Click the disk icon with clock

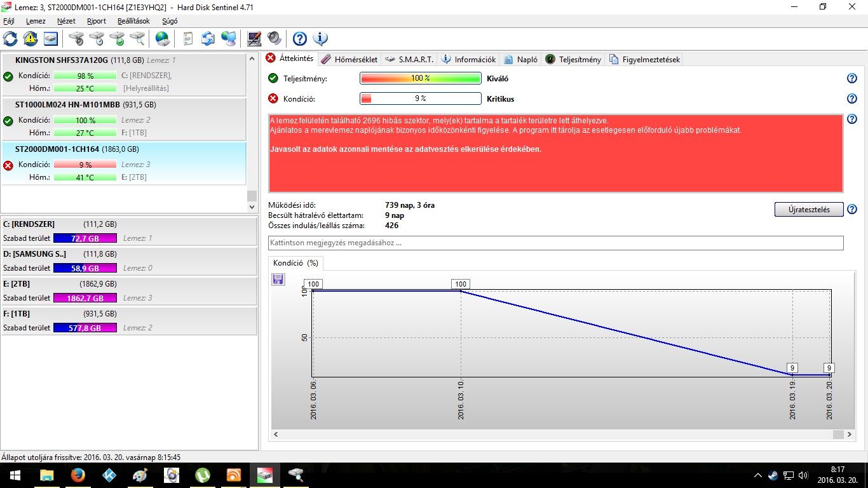(x=97, y=39)
